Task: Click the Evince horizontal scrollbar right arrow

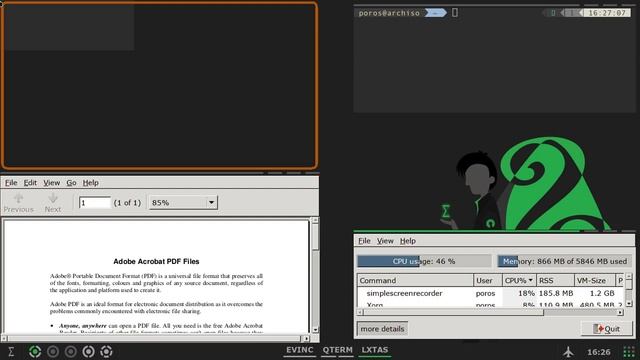Action: [306, 338]
